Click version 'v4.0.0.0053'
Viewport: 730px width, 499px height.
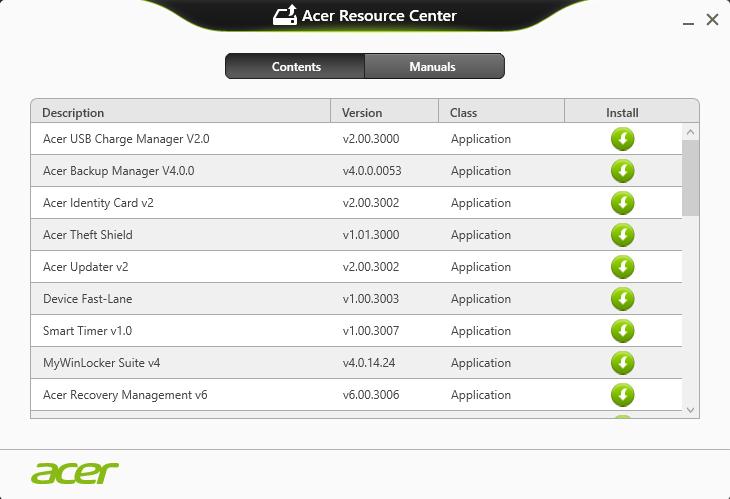(372, 171)
